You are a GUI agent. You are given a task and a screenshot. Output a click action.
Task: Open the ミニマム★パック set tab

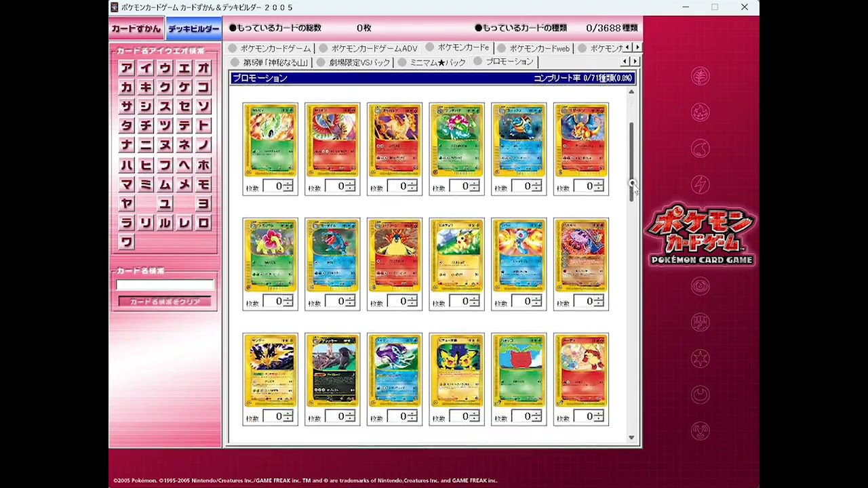coord(431,62)
